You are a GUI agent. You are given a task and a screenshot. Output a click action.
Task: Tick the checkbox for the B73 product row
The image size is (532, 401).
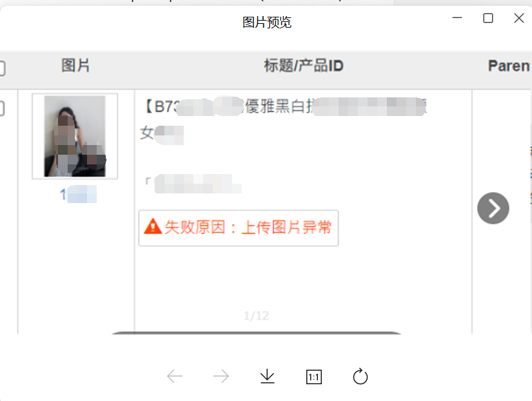[2, 108]
